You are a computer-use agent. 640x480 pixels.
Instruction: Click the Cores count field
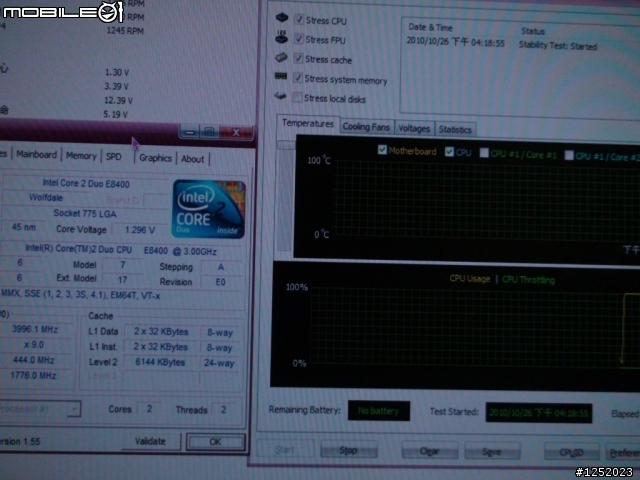(149, 409)
